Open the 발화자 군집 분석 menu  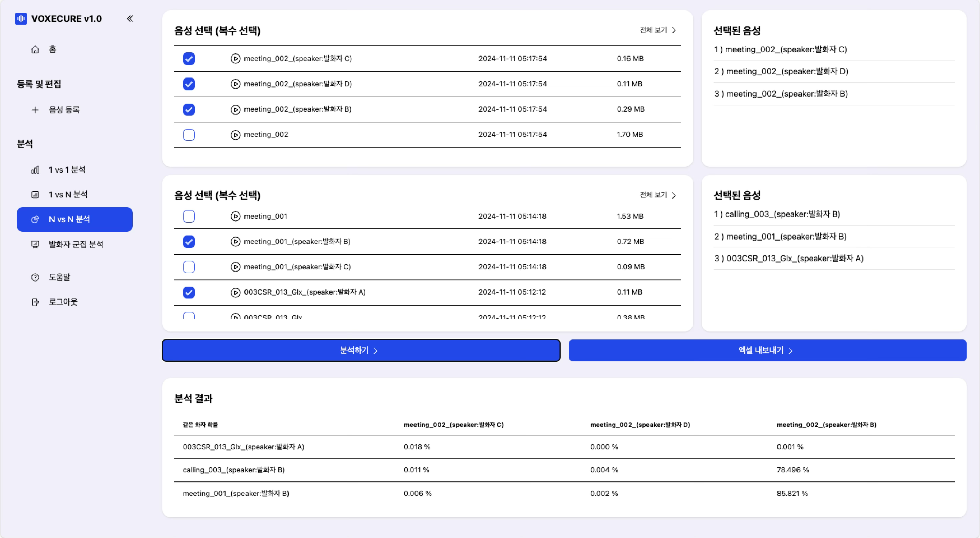tap(76, 244)
